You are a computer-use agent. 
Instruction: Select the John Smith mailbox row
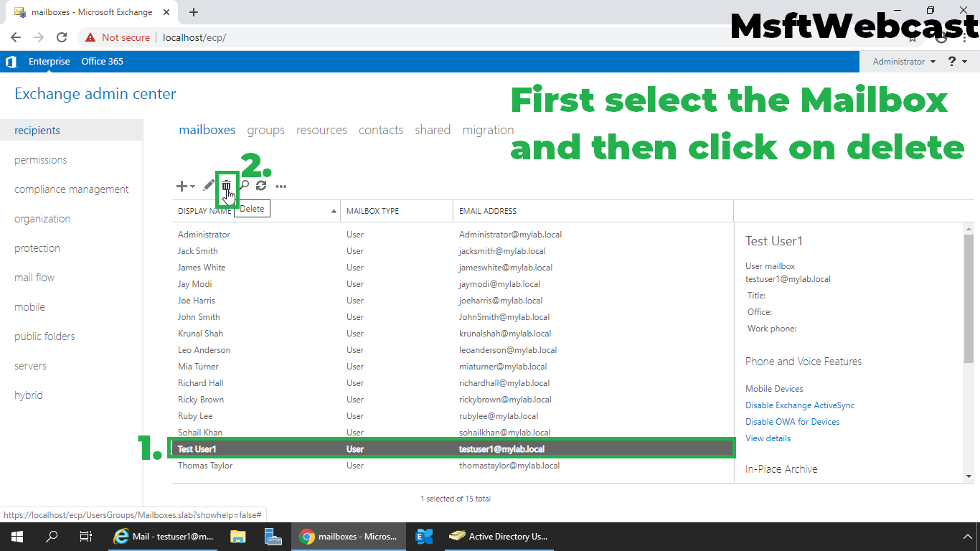coord(453,317)
